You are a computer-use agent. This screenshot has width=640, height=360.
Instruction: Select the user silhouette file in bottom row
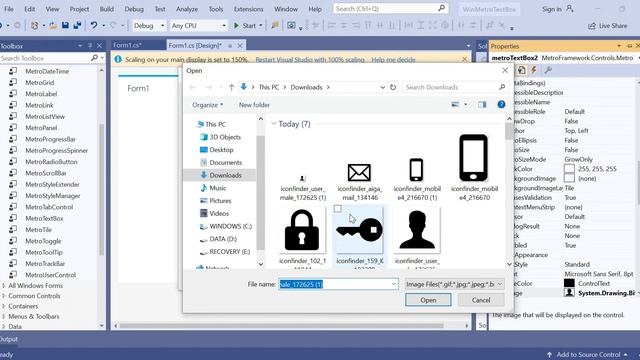tap(417, 237)
